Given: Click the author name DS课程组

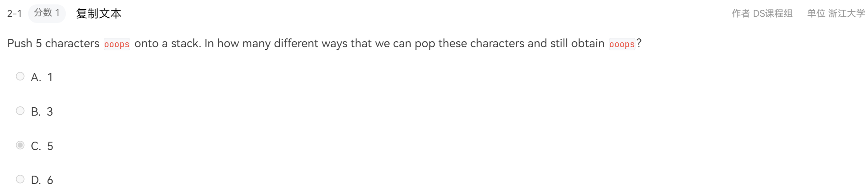Looking at the screenshot, I should tap(772, 14).
